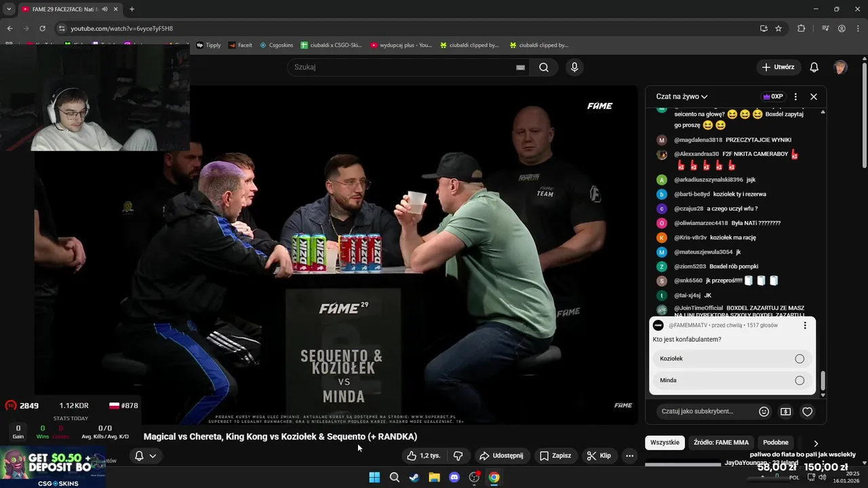Open wydupcaj plus bookmark
This screenshot has width=868, height=488.
coord(401,45)
